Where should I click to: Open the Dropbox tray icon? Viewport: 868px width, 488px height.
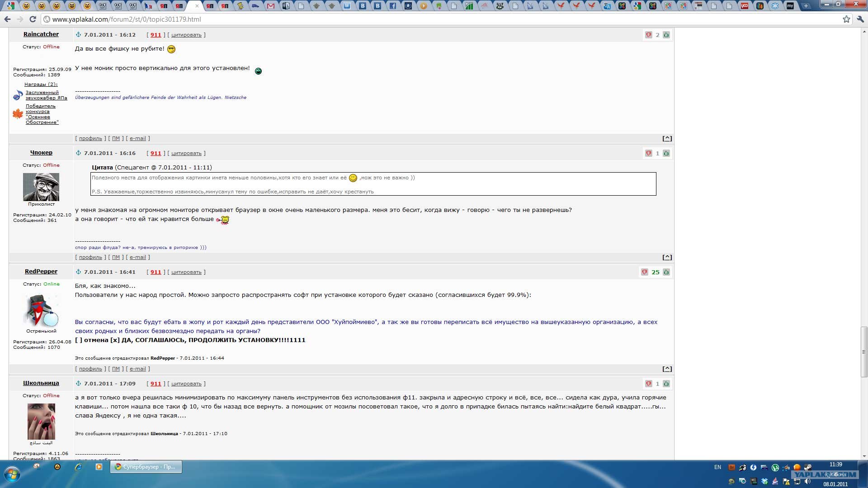764,482
